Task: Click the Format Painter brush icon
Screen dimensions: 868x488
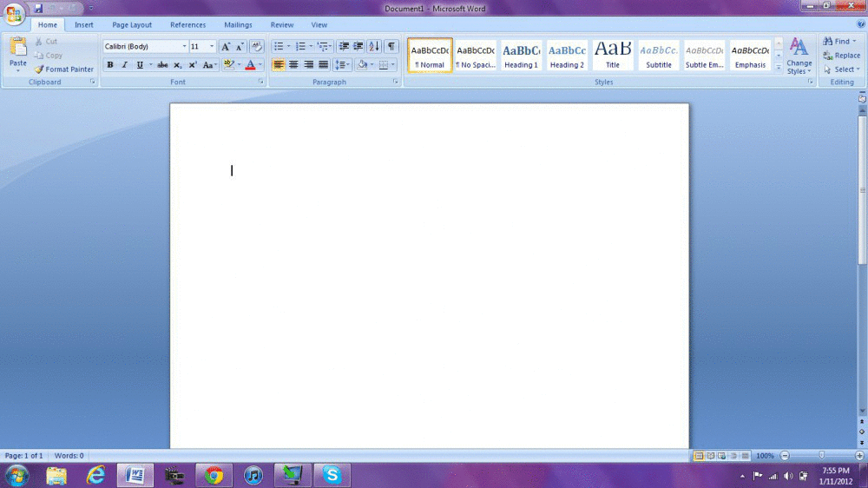Action: 39,69
